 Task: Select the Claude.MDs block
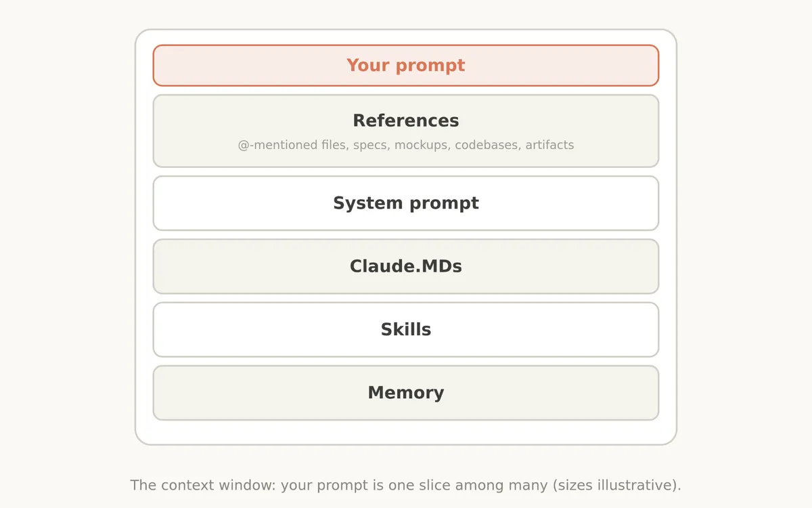[x=406, y=266]
